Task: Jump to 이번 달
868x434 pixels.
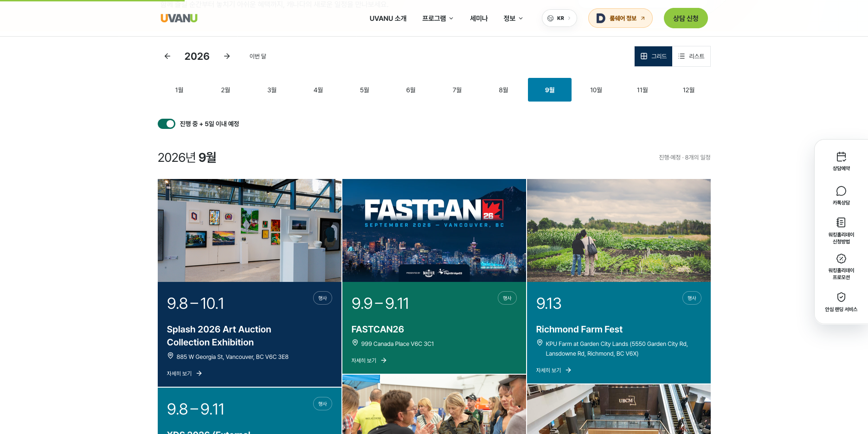Action: (258, 56)
